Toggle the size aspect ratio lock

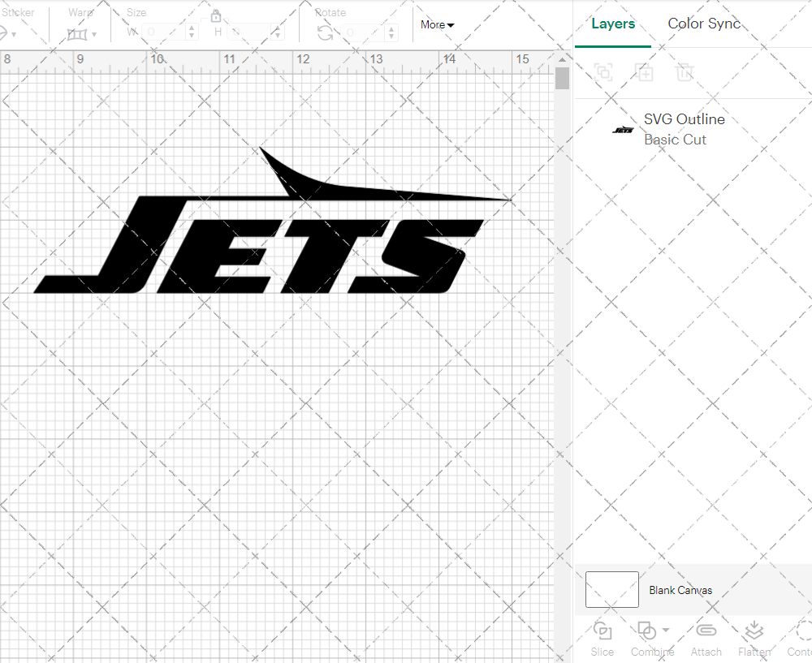click(216, 17)
